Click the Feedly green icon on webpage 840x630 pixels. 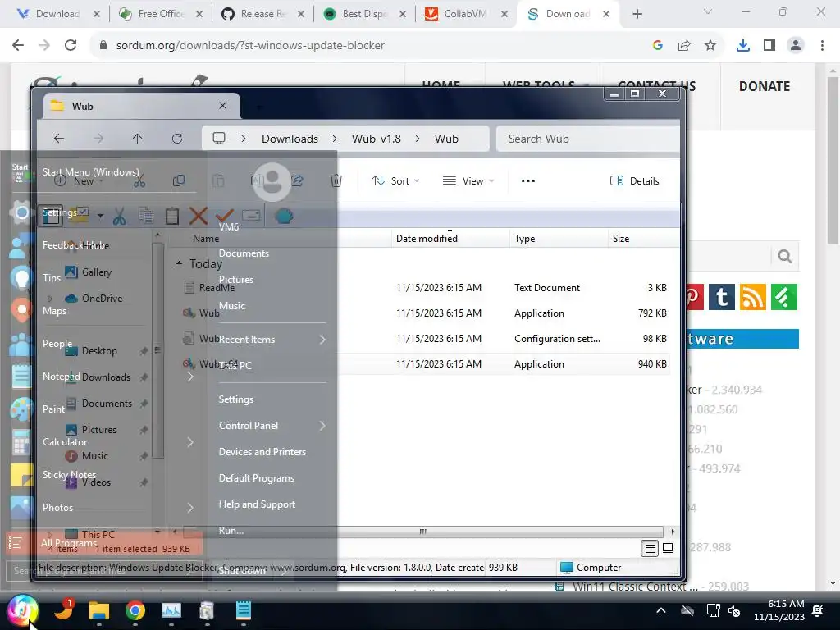tap(783, 297)
